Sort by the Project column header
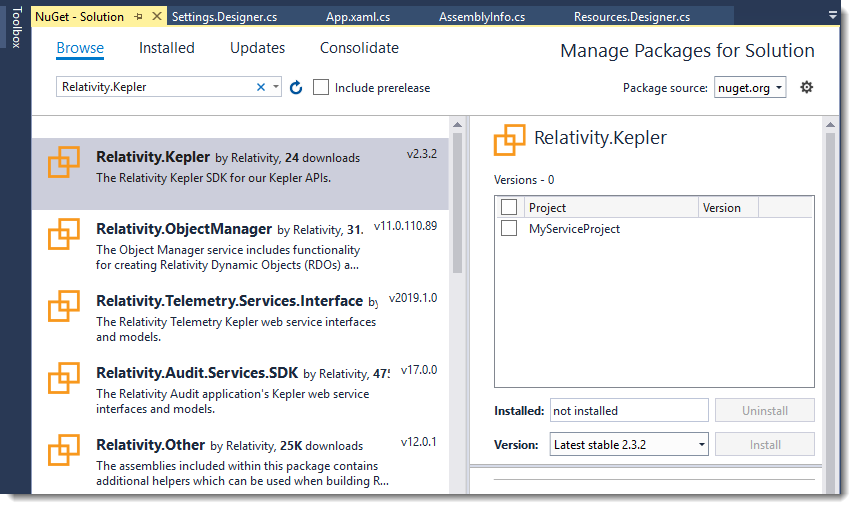The height and width of the screenshot is (509, 856). point(610,208)
